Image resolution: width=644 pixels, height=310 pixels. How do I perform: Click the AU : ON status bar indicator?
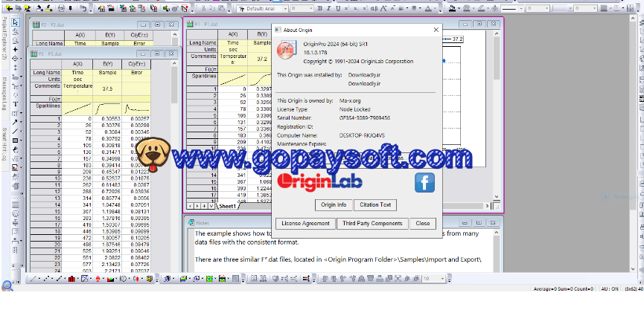pyautogui.click(x=610, y=289)
